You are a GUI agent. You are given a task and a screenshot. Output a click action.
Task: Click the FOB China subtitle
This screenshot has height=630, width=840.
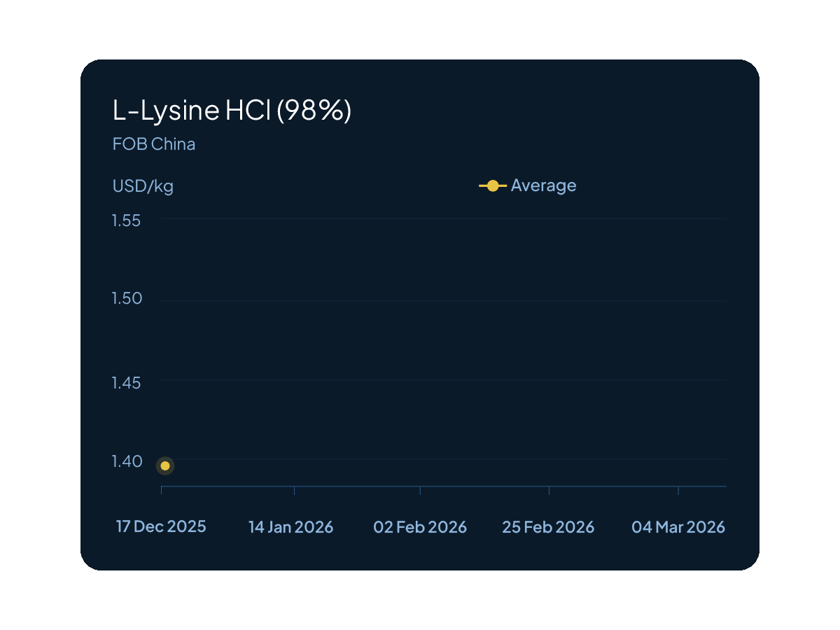point(154,144)
